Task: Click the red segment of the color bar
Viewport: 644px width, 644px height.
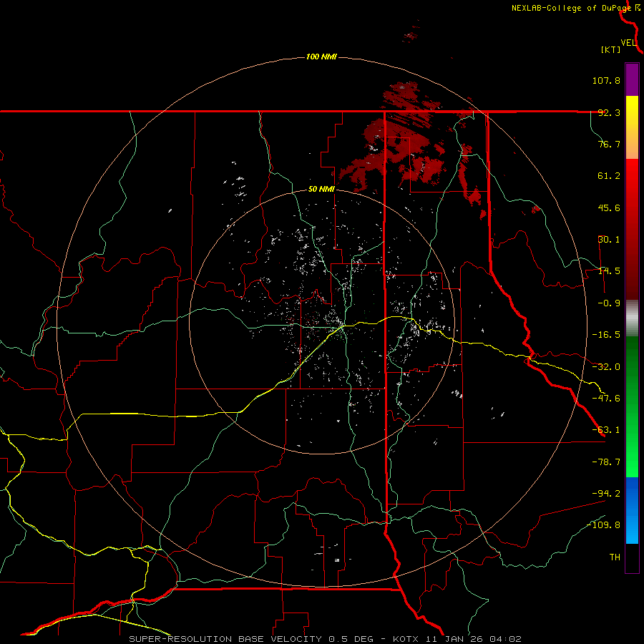Action: 632,229
